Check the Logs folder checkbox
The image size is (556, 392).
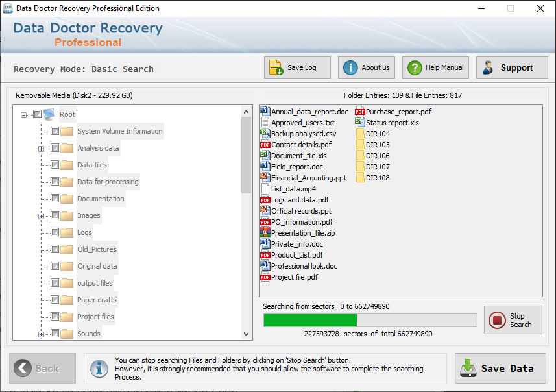coord(54,232)
